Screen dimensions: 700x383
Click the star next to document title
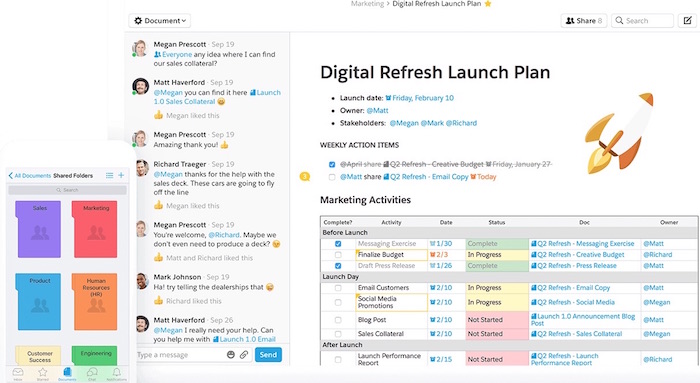point(488,4)
